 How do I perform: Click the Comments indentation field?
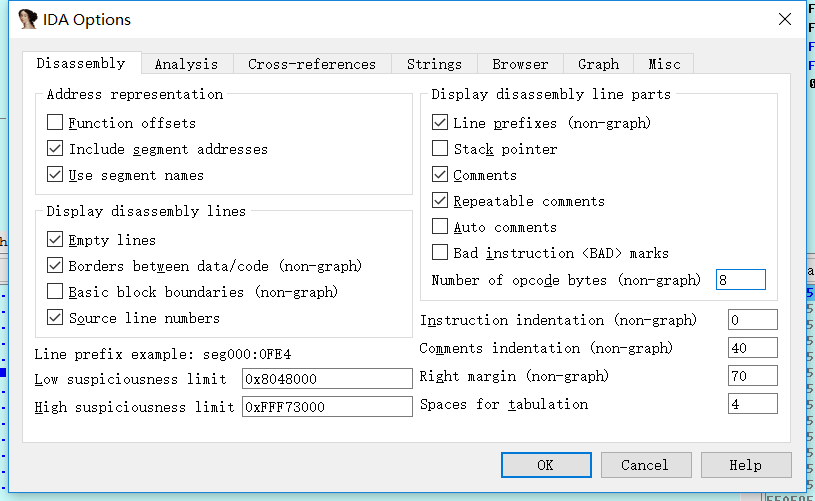pos(753,348)
